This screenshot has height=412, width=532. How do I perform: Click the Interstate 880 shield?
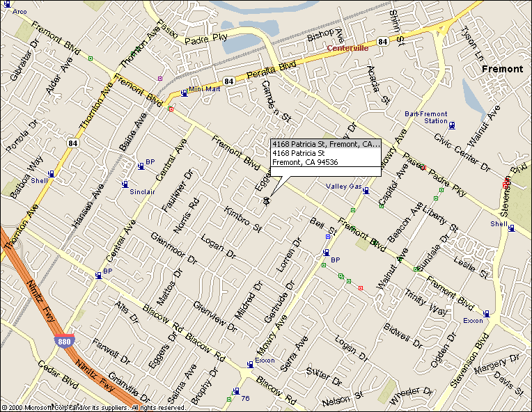[x=64, y=341]
